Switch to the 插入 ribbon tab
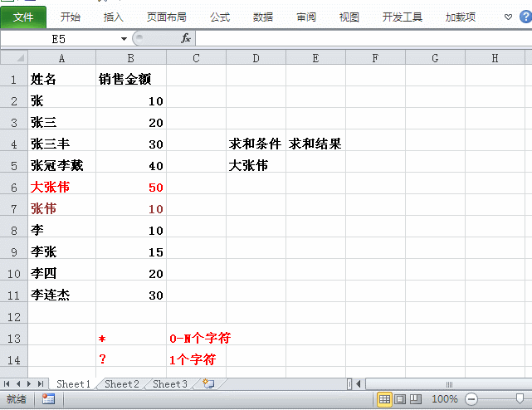 coord(114,17)
